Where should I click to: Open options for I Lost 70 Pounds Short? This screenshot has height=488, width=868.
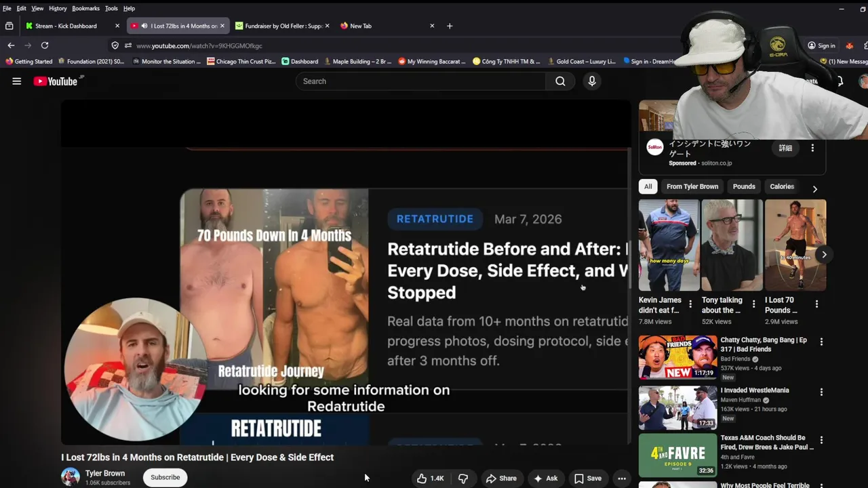(x=816, y=304)
